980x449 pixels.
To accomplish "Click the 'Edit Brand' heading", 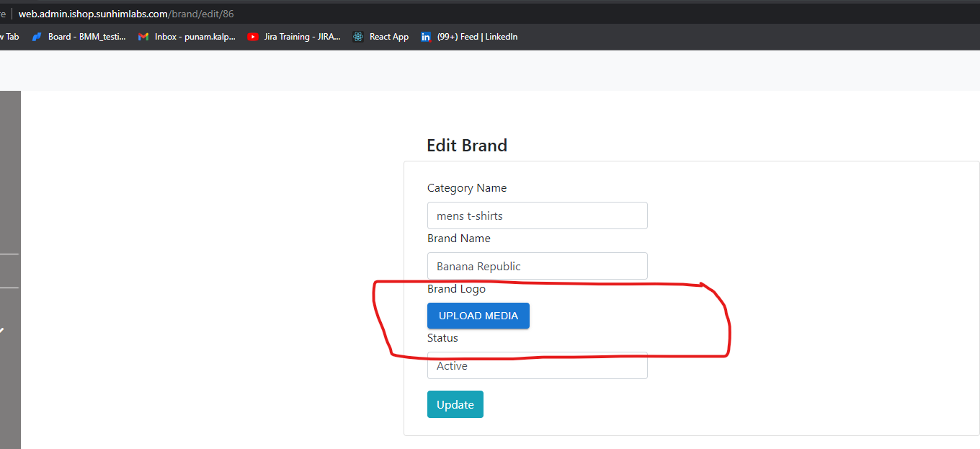I will tap(467, 145).
